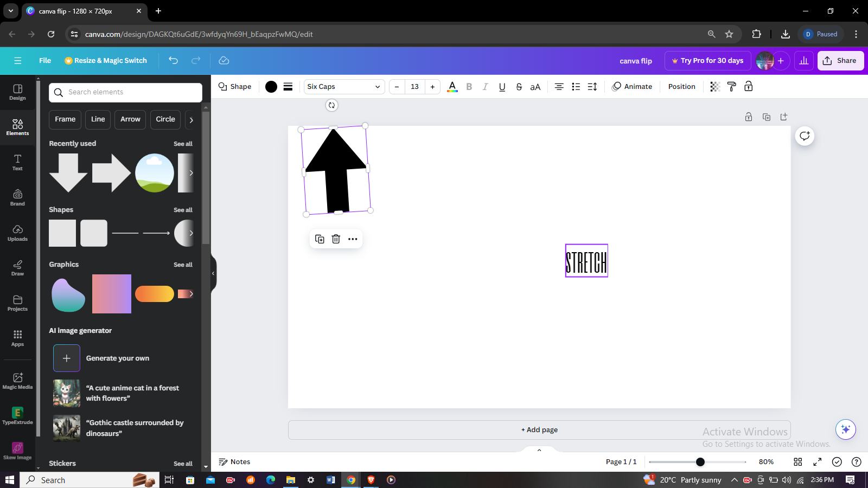
Task: Open the Uploads panel
Action: pos(17,233)
